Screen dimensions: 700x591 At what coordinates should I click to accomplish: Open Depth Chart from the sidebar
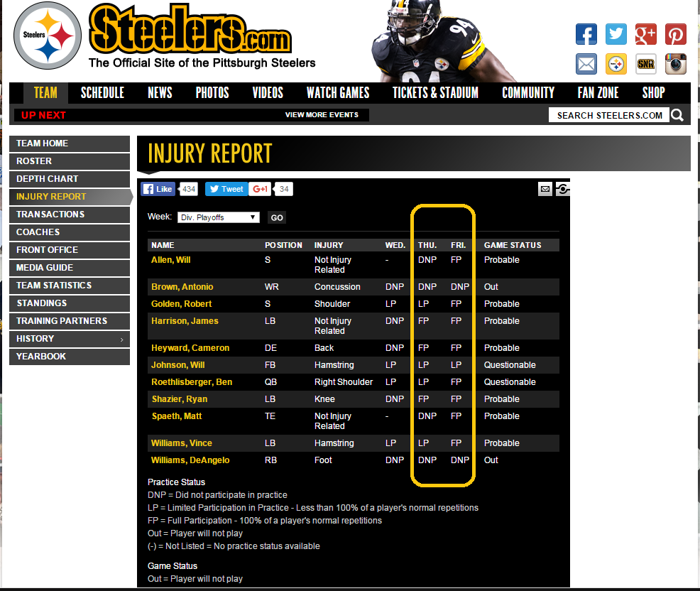point(48,179)
